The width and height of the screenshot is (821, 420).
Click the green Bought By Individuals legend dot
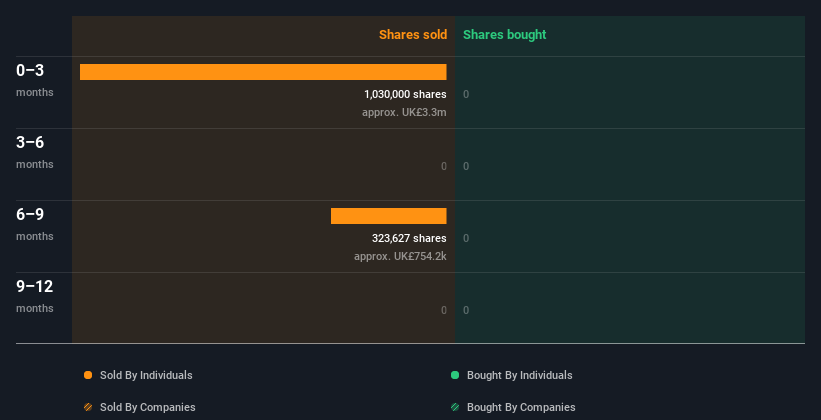[x=455, y=375]
